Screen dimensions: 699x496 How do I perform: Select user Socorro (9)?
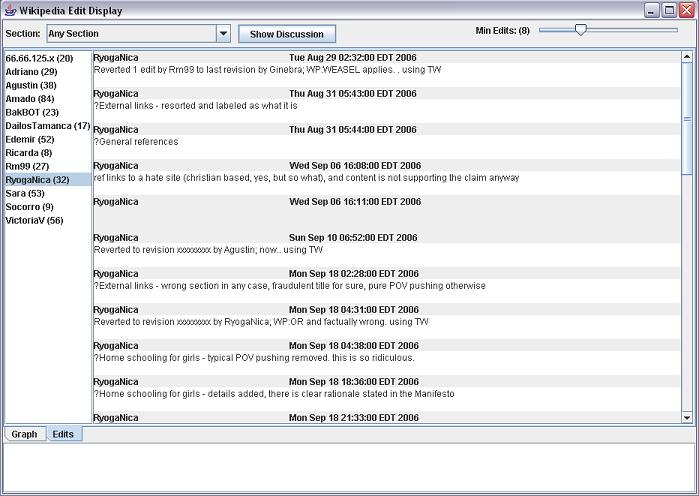point(48,207)
